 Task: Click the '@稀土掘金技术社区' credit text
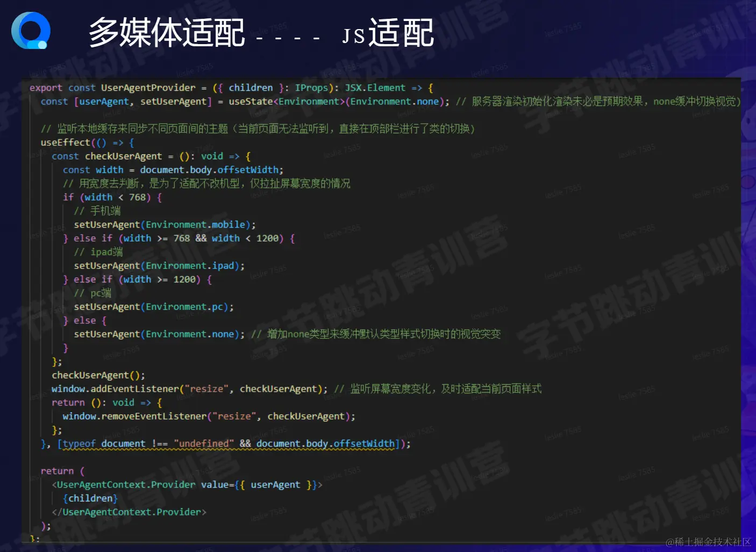[x=708, y=542]
